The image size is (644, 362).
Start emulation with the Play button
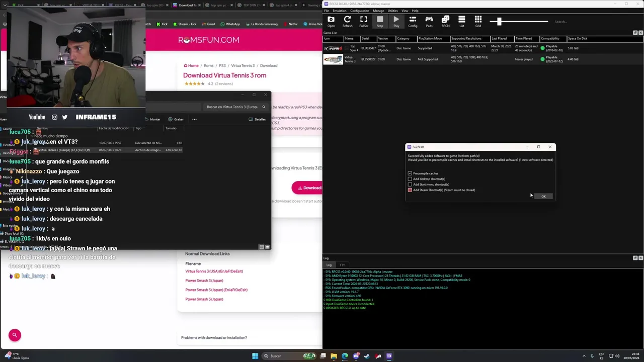pyautogui.click(x=396, y=22)
